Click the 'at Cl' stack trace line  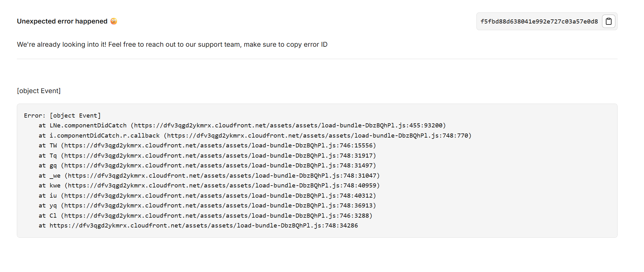click(x=205, y=215)
